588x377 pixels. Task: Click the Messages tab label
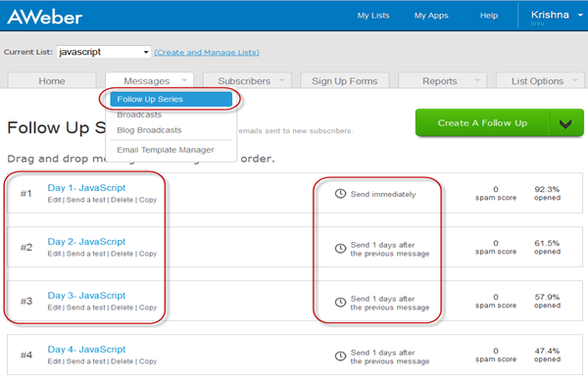coord(147,81)
